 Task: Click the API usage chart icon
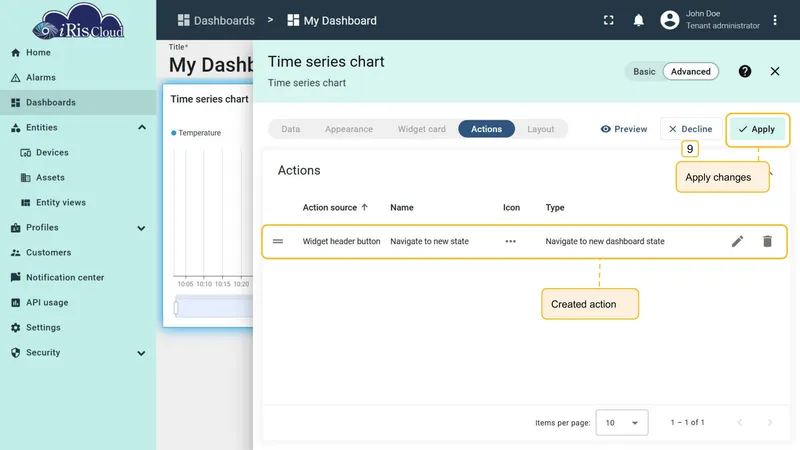click(x=16, y=303)
